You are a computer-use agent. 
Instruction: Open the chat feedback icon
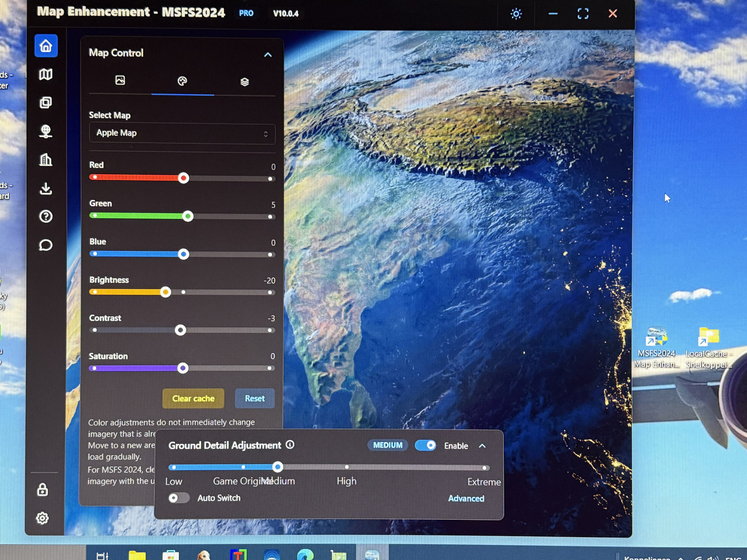[46, 245]
